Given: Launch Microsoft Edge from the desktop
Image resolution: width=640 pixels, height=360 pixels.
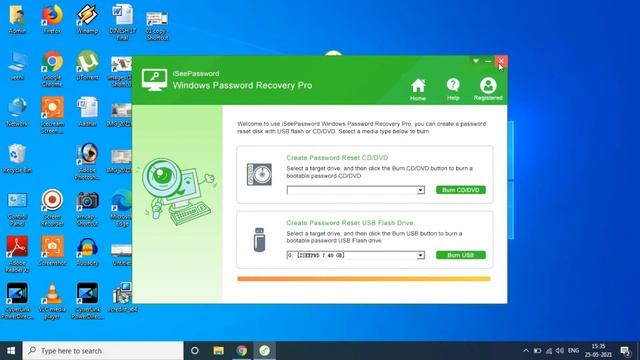Looking at the screenshot, I should tap(122, 208).
